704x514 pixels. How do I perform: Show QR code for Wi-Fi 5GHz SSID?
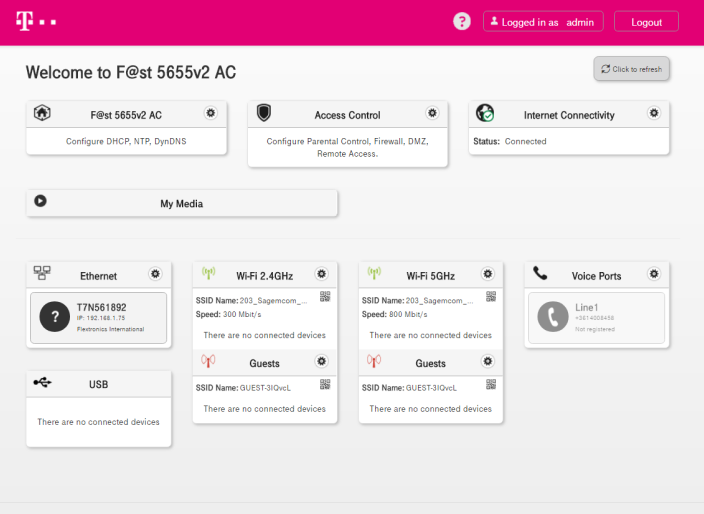click(x=491, y=297)
